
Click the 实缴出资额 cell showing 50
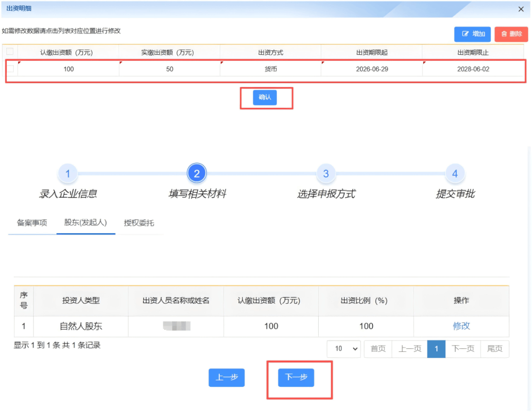169,69
